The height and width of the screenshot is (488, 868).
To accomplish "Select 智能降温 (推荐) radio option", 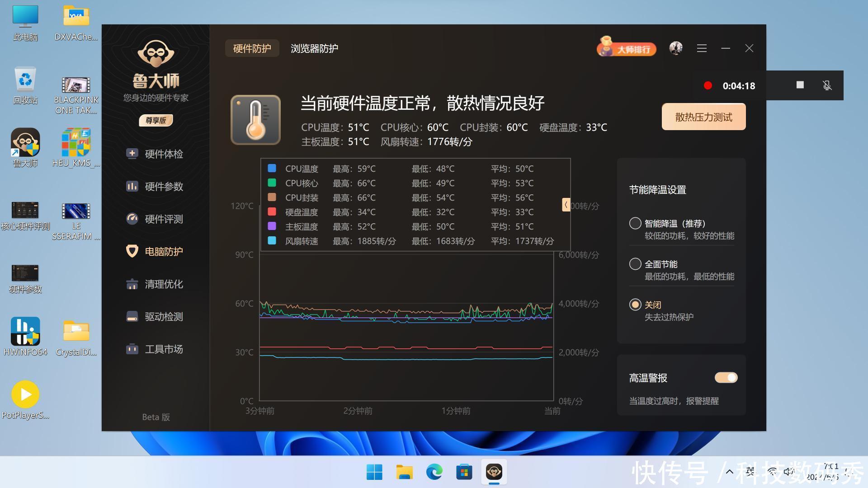I will coord(635,223).
